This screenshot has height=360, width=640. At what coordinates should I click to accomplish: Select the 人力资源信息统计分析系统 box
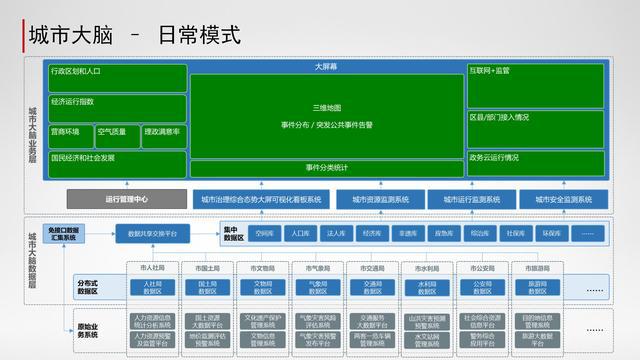point(153,321)
